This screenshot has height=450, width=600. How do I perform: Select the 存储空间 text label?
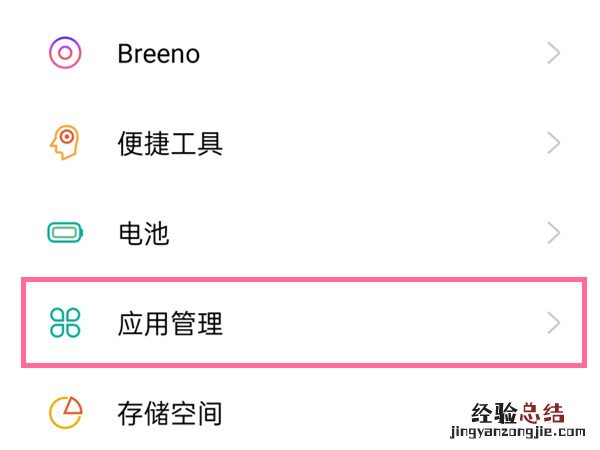coord(170,412)
